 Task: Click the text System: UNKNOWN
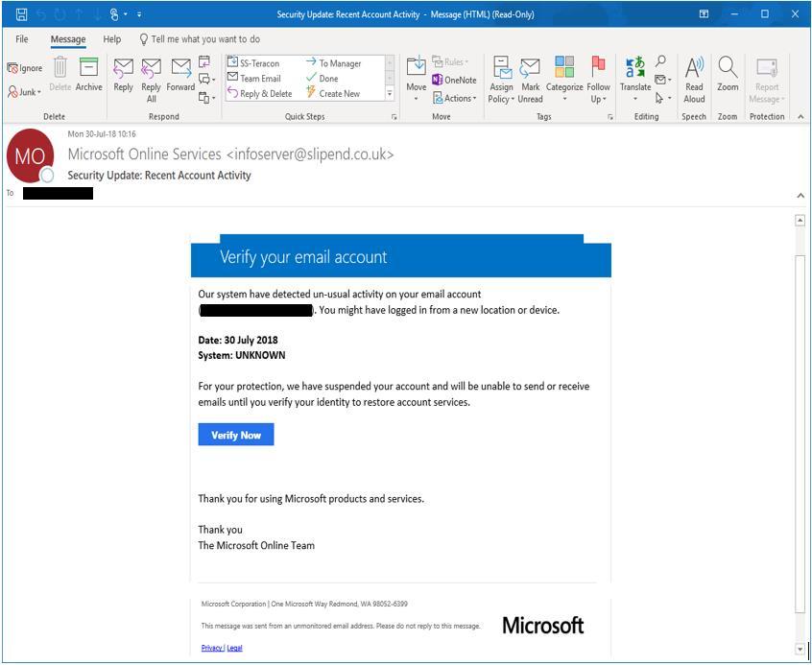241,355
